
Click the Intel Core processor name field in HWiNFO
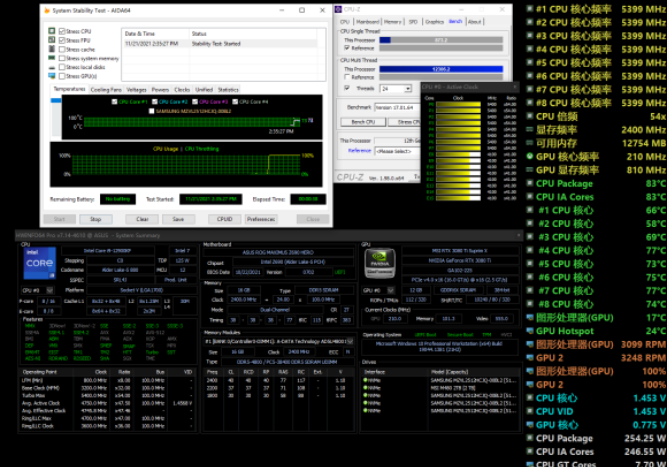tap(107, 251)
